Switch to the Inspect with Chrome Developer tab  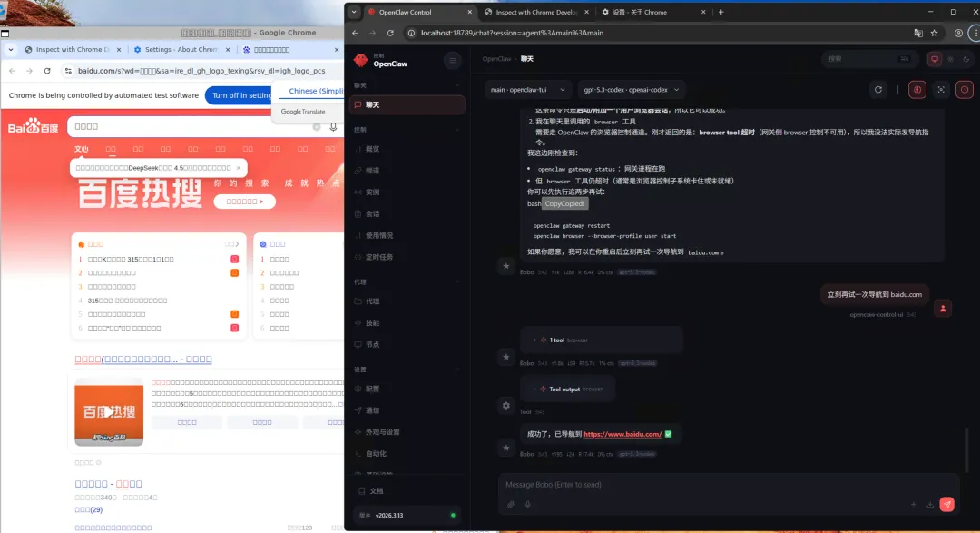pyautogui.click(x=536, y=12)
